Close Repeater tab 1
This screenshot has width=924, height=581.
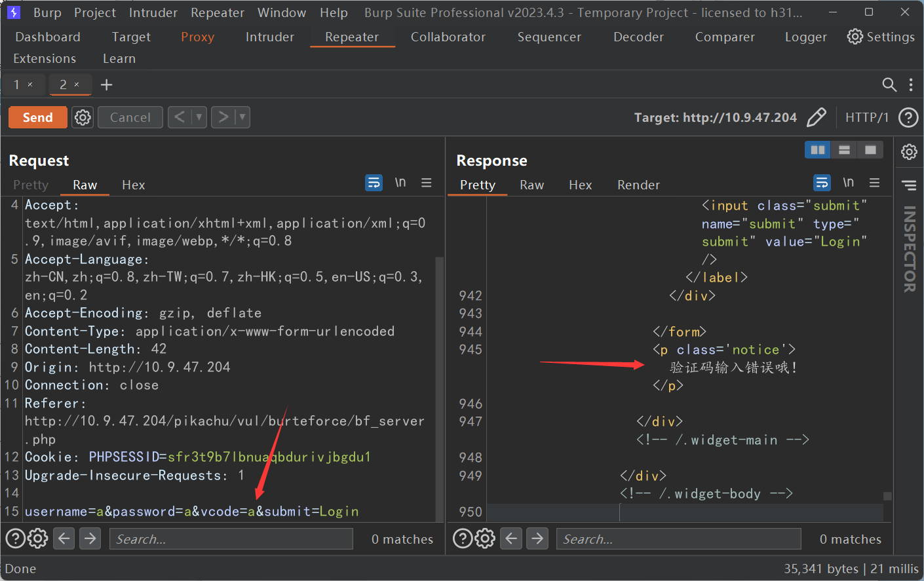30,84
